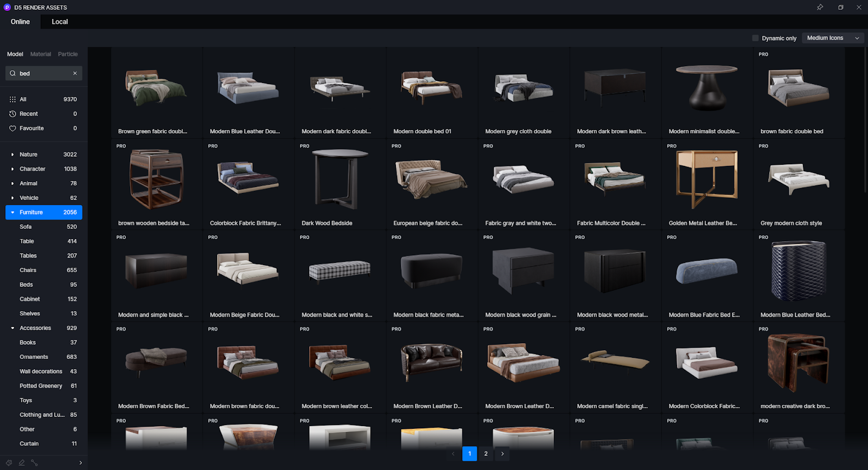
Task: Select page 1 in the pagination
Action: point(469,454)
